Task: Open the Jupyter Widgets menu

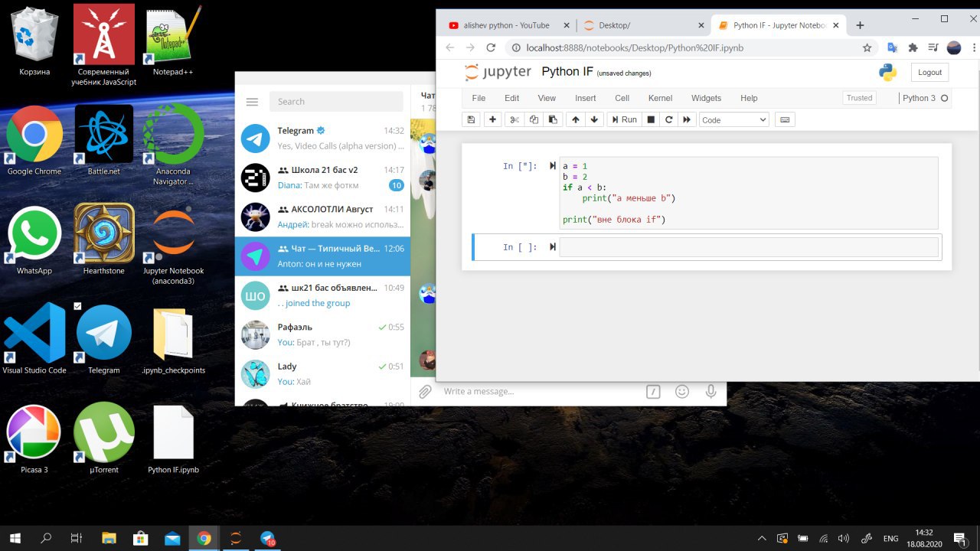Action: (706, 98)
